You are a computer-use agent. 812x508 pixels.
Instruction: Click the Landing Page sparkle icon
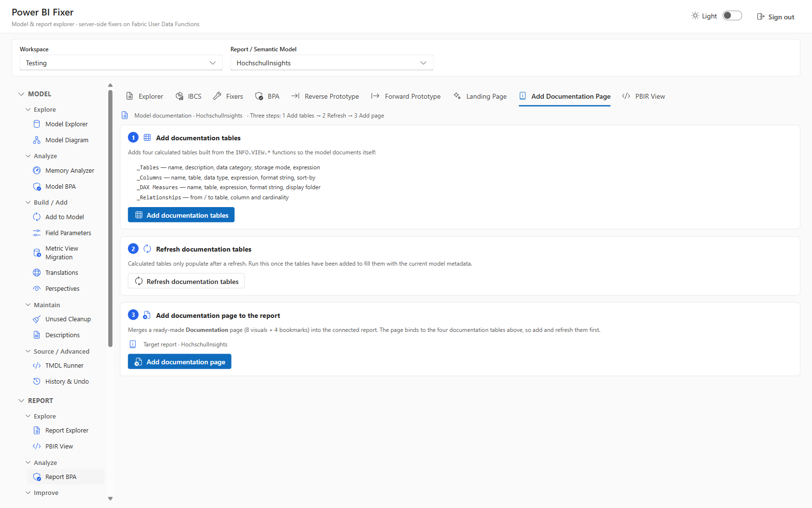tap(457, 96)
